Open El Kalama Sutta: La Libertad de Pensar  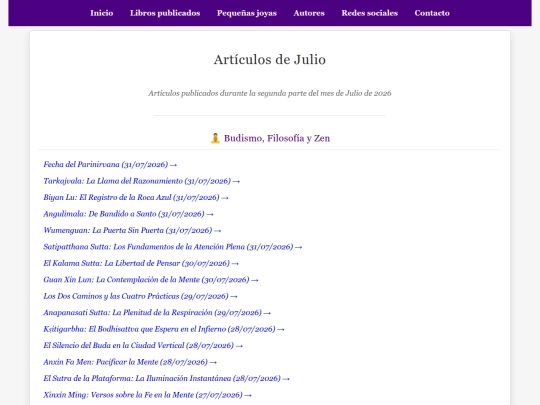[141, 263]
